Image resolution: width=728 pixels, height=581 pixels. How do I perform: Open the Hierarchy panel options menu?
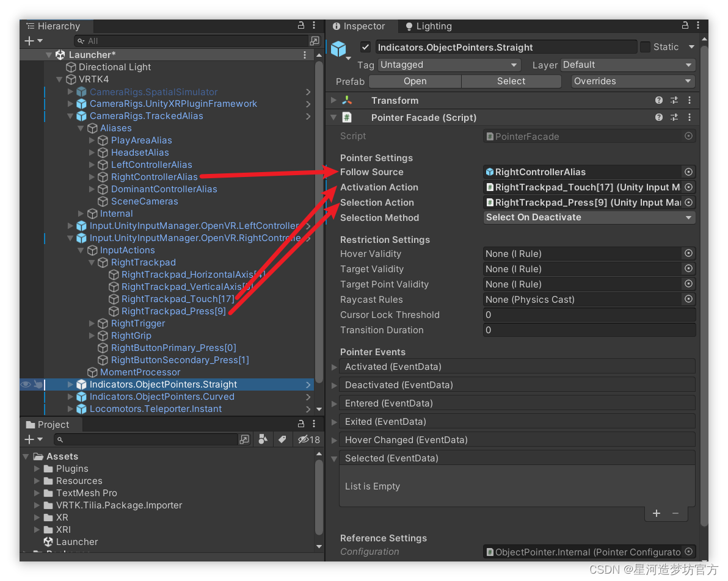click(314, 26)
